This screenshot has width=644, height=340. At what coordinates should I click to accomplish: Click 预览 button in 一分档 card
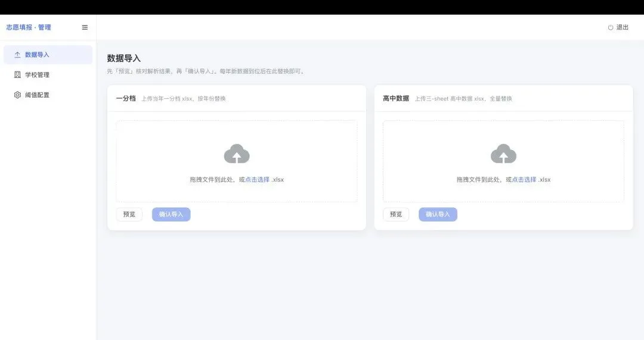click(x=129, y=214)
